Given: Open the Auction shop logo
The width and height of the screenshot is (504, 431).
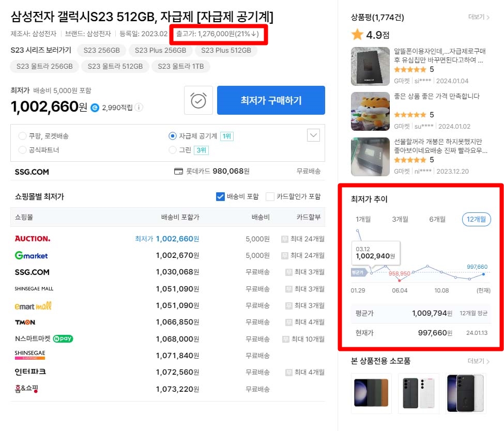Looking at the screenshot, I should [x=33, y=238].
